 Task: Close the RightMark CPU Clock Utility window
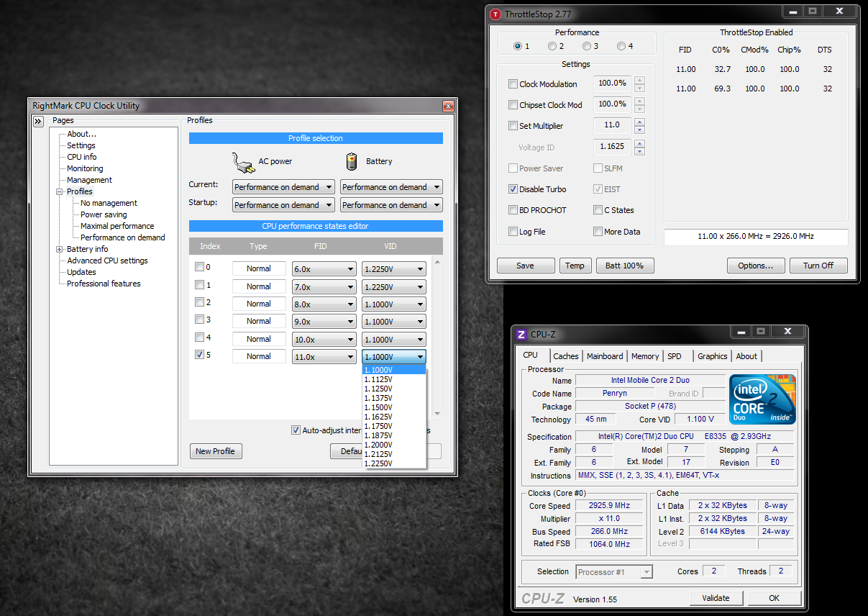point(448,106)
